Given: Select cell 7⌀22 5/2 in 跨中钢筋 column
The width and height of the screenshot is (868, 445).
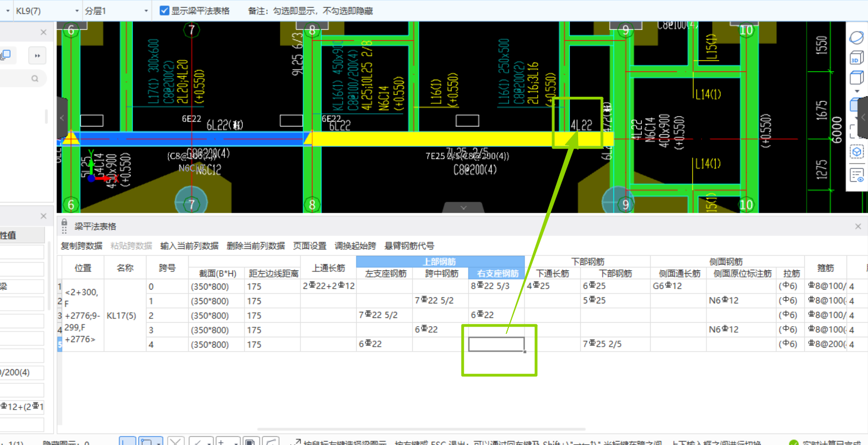Looking at the screenshot, I should pyautogui.click(x=440, y=301).
